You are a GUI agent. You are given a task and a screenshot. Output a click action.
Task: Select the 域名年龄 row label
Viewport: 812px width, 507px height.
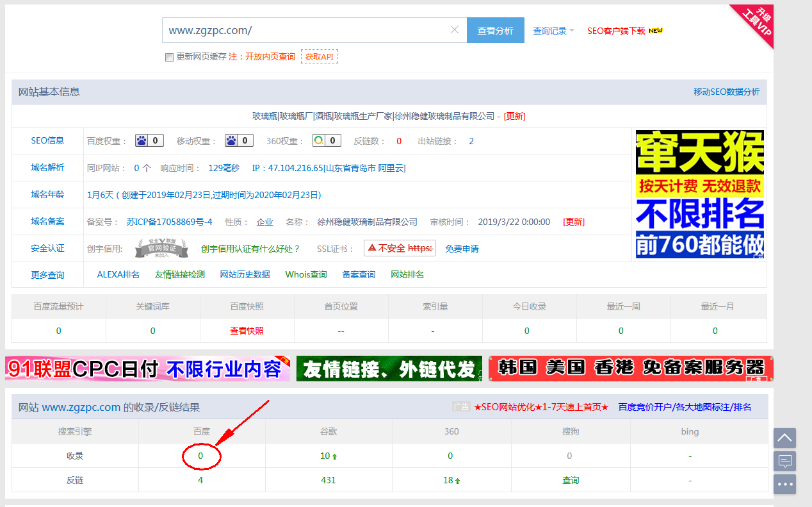[x=48, y=195]
